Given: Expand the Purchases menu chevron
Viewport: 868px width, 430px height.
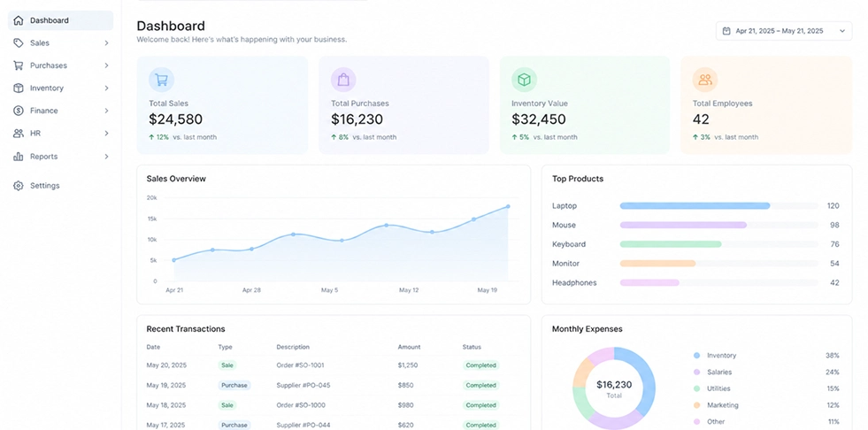Looking at the screenshot, I should (106, 65).
